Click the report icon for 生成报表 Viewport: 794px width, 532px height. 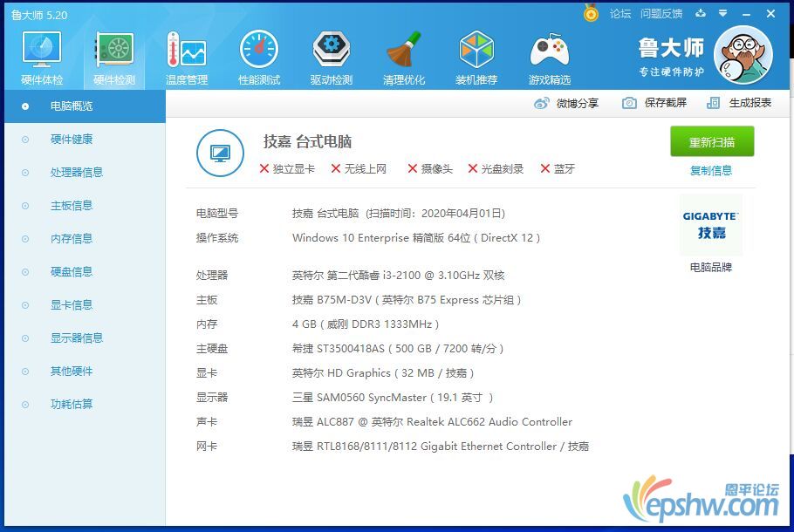coord(713,103)
